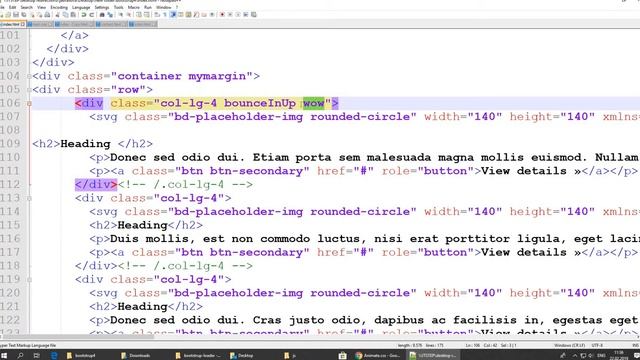Click the Zoom In toolbar icon

tap(121, 15)
